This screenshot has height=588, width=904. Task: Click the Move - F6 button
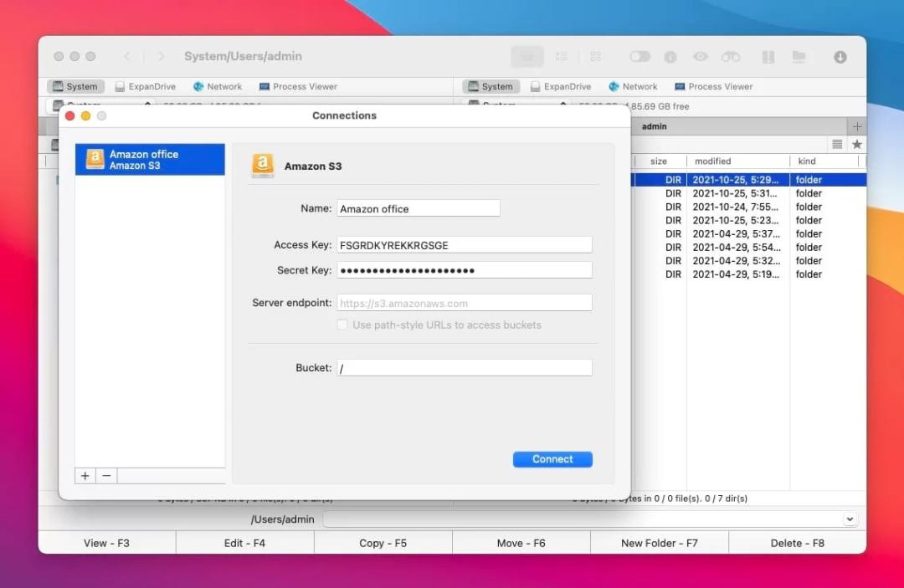coord(521,543)
